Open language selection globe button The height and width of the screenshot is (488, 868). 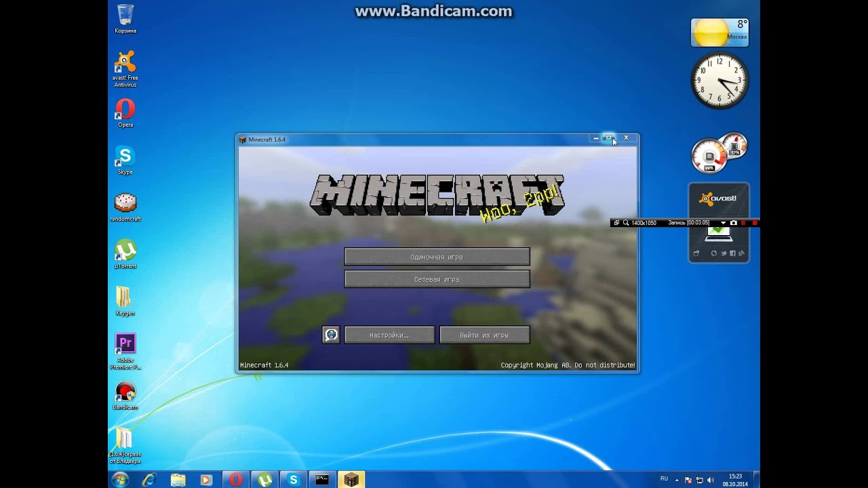pyautogui.click(x=331, y=335)
